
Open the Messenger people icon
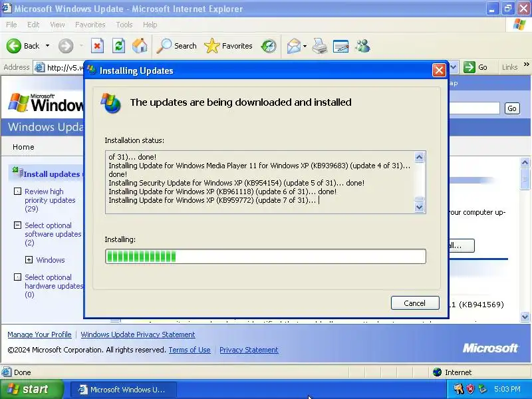click(362, 46)
